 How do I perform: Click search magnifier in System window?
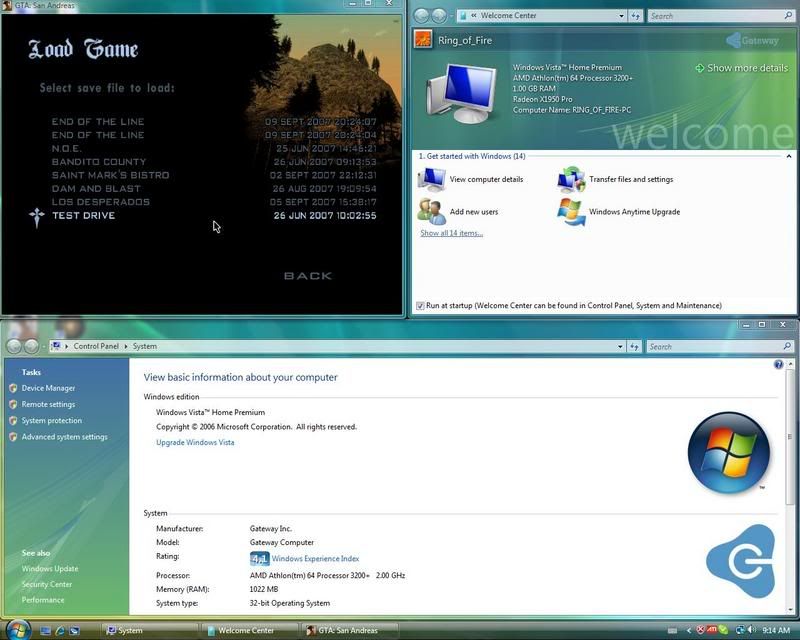787,347
